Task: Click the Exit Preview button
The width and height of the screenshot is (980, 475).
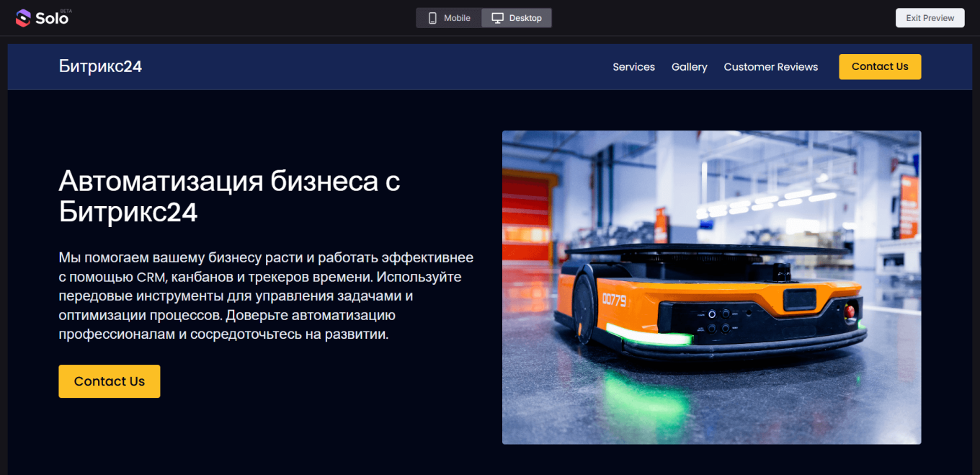Action: click(930, 17)
